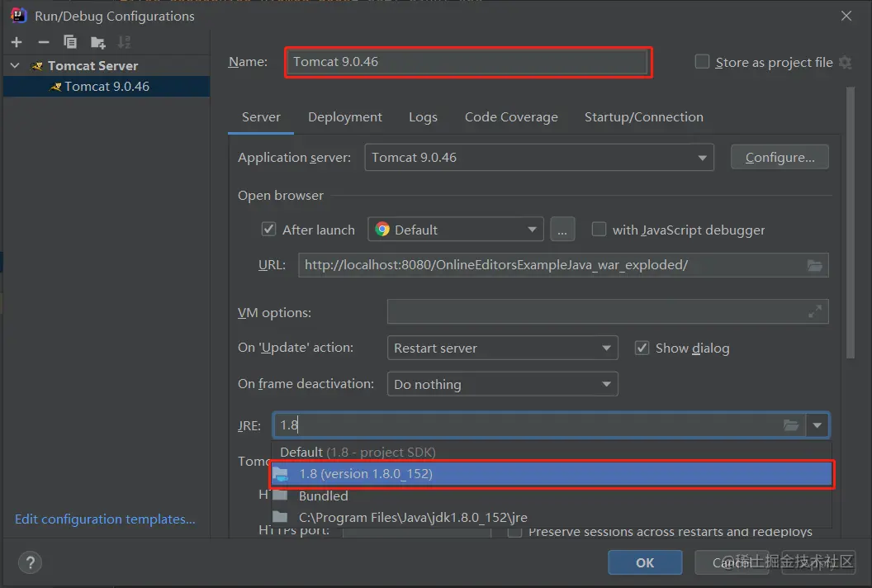
Task: Copy the Tomcat 9.0.46 configuration
Action: click(70, 41)
